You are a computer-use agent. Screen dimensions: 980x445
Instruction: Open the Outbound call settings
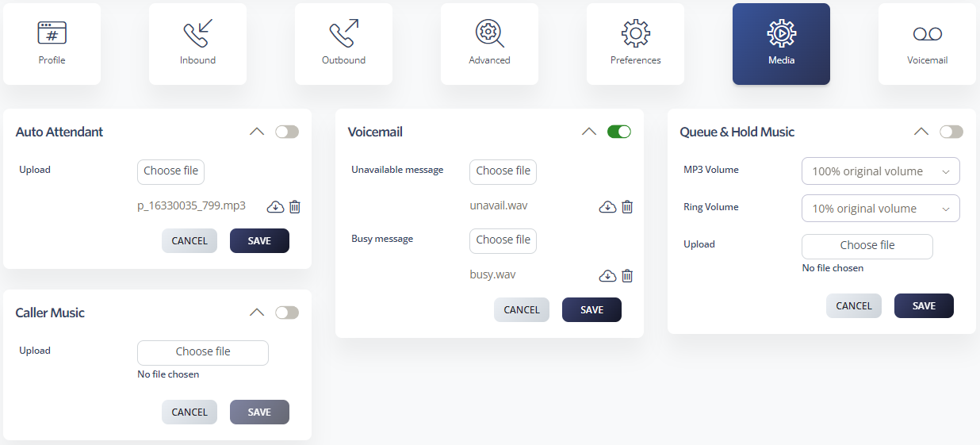point(343,44)
